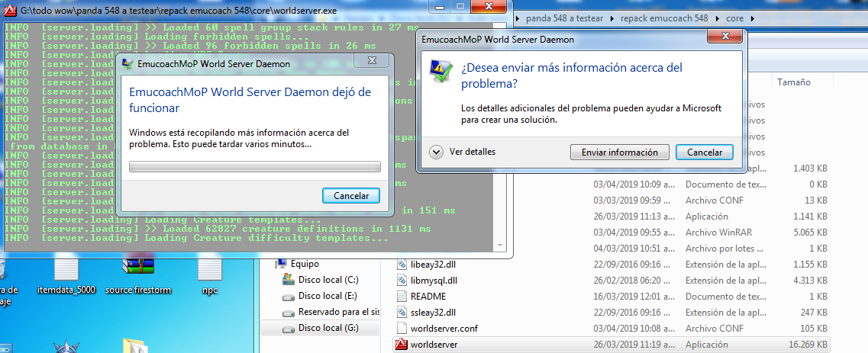Click the '1.403 KB' size cell
The image size is (868, 353).
(811, 168)
